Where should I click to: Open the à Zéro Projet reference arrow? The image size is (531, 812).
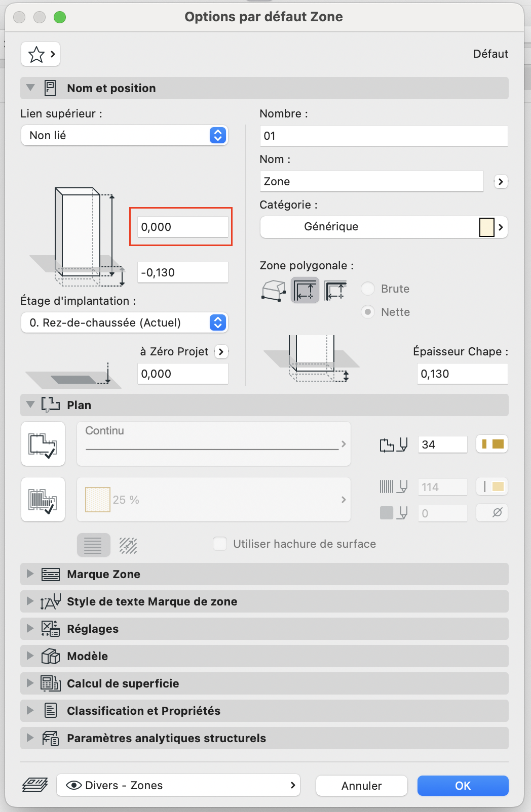click(x=221, y=351)
